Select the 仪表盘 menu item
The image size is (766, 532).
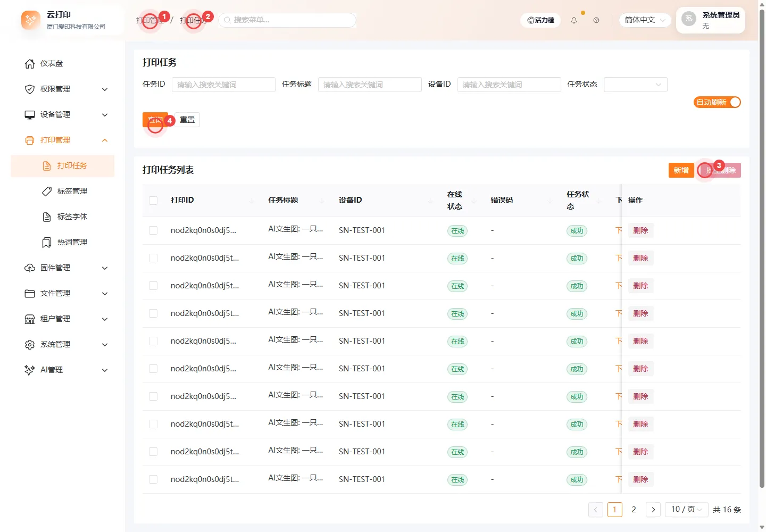click(x=62, y=64)
